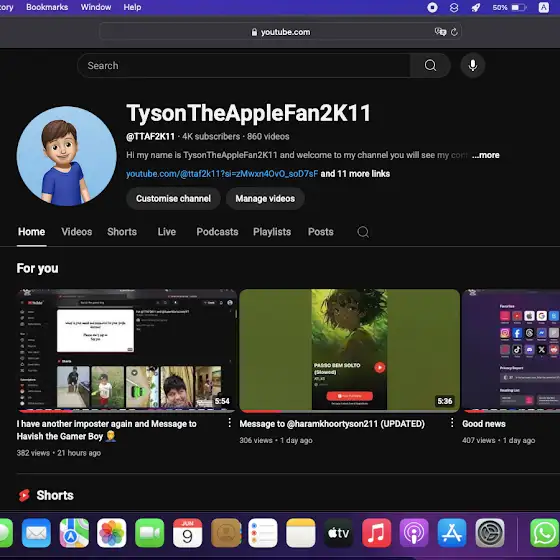560x560 pixels.
Task: Click inside the YouTube Search field
Action: 244,65
